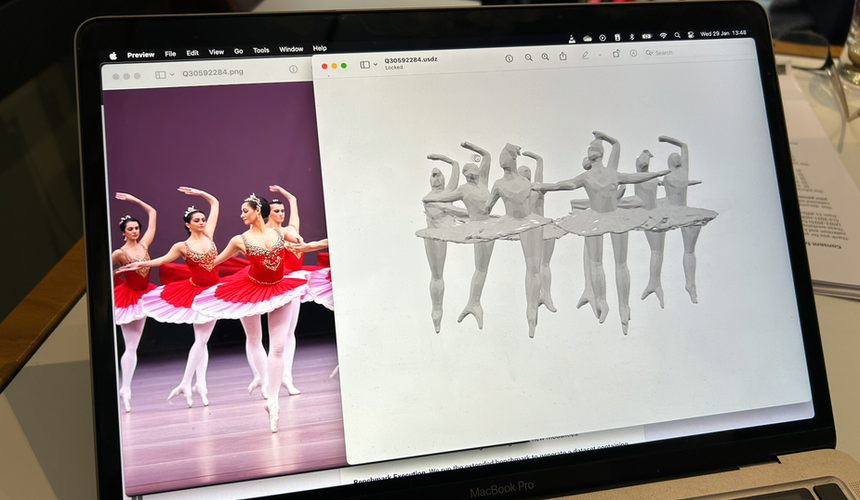Open the Window menu

point(291,49)
